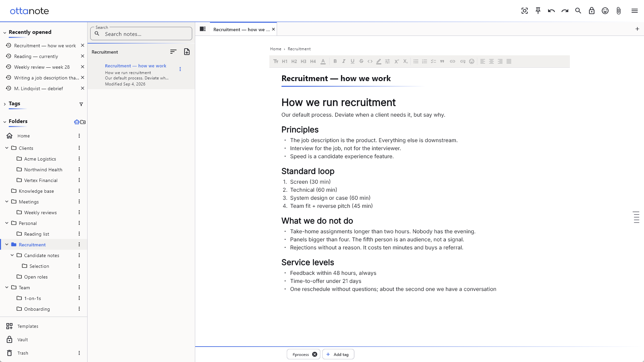Justify the text alignment

[509, 61]
